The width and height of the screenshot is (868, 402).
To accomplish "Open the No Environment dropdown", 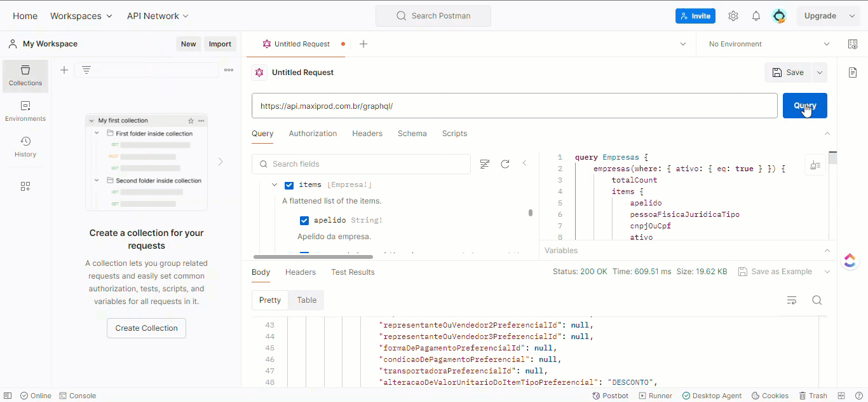I will click(x=769, y=44).
